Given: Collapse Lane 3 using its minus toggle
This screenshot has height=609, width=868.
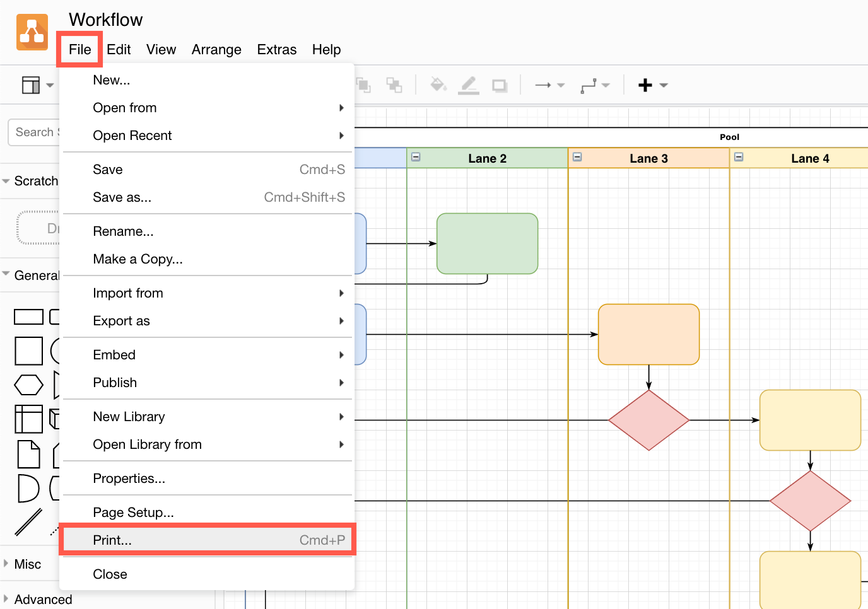Looking at the screenshot, I should tap(577, 157).
